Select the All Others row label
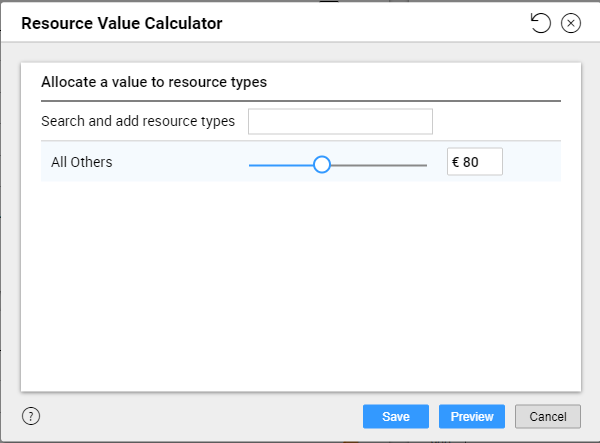600x443 pixels. tap(82, 162)
